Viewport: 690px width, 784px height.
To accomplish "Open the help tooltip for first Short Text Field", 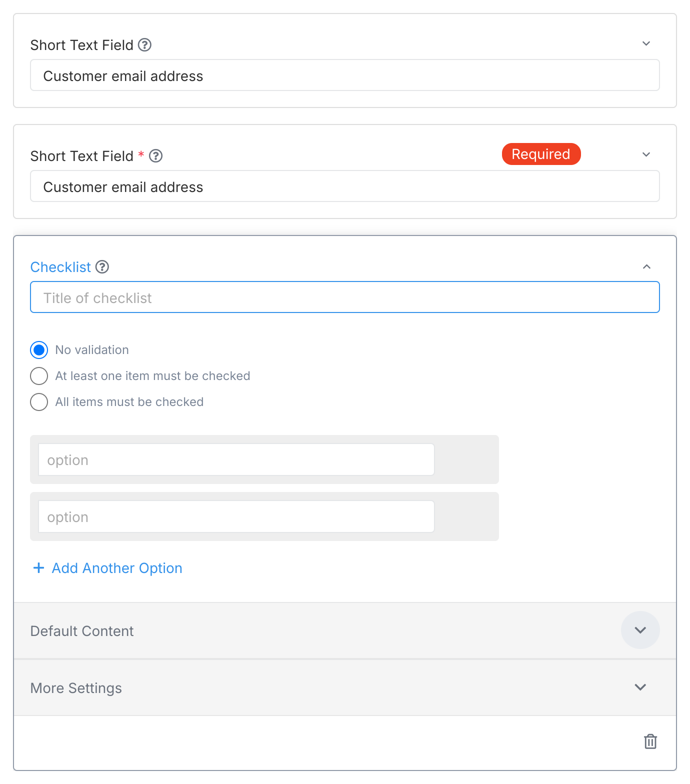I will pos(144,45).
